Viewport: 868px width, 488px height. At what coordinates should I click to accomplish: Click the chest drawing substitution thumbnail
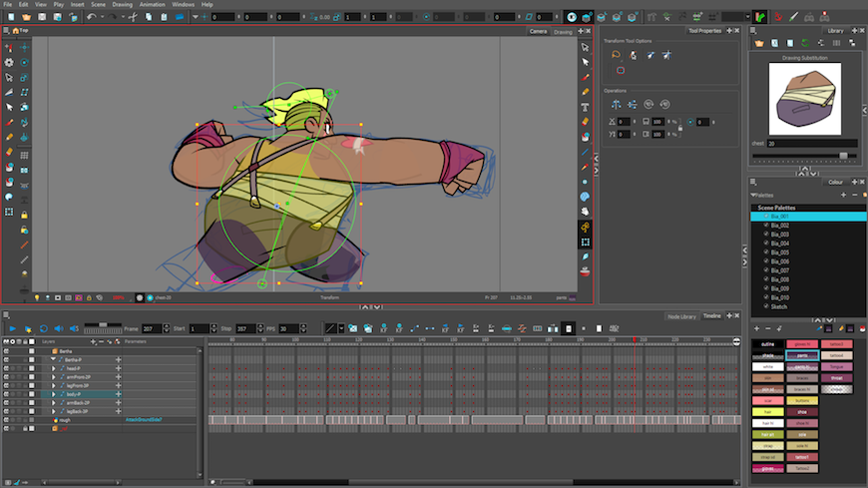coord(805,99)
